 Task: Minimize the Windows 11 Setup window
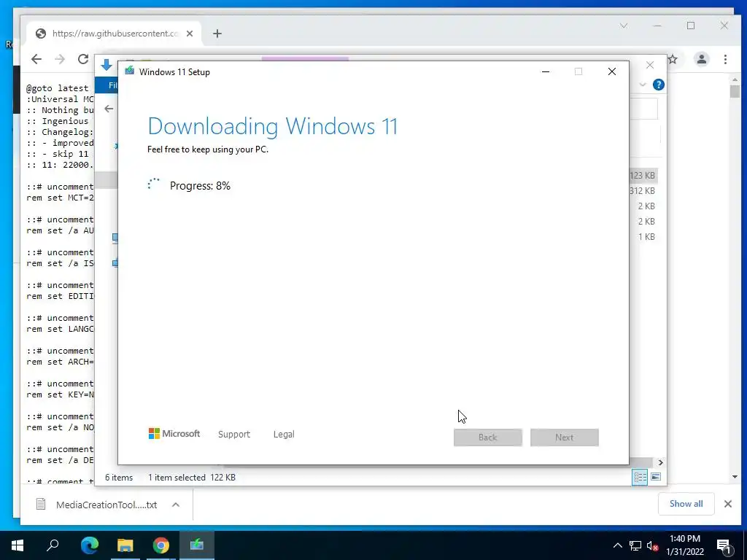[x=546, y=71]
